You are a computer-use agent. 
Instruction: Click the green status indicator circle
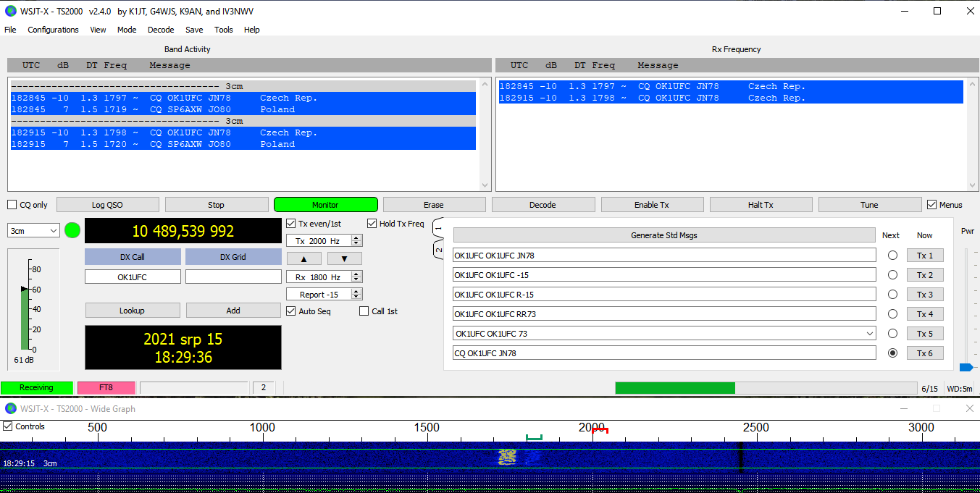pos(72,231)
